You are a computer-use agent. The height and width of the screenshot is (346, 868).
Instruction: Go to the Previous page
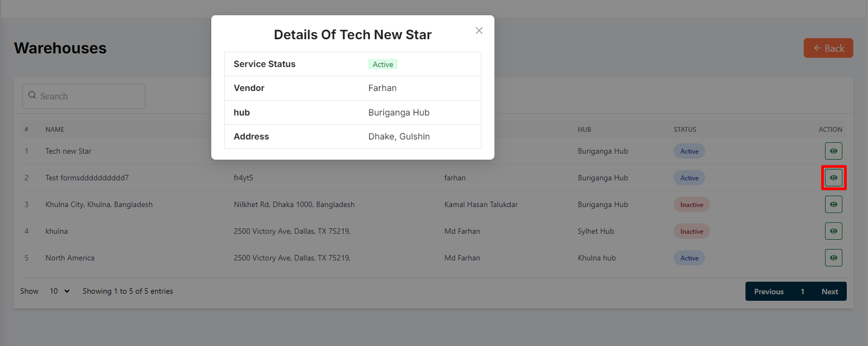click(x=768, y=292)
